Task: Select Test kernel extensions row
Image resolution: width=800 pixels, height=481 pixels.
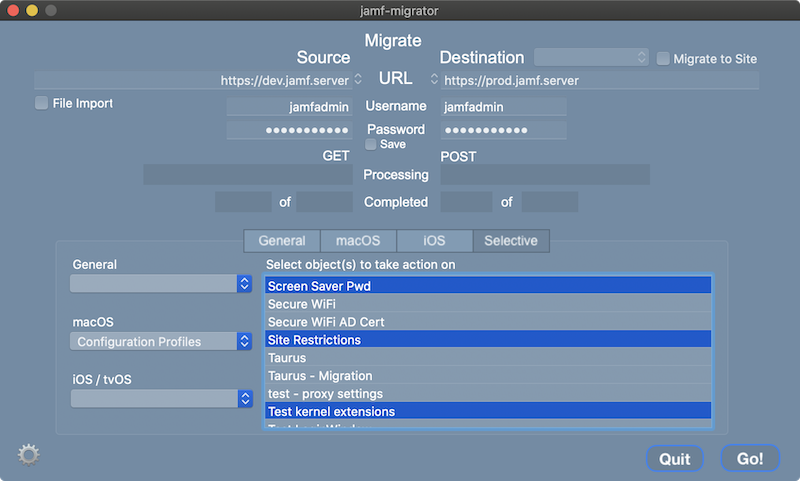Action: coord(488,411)
